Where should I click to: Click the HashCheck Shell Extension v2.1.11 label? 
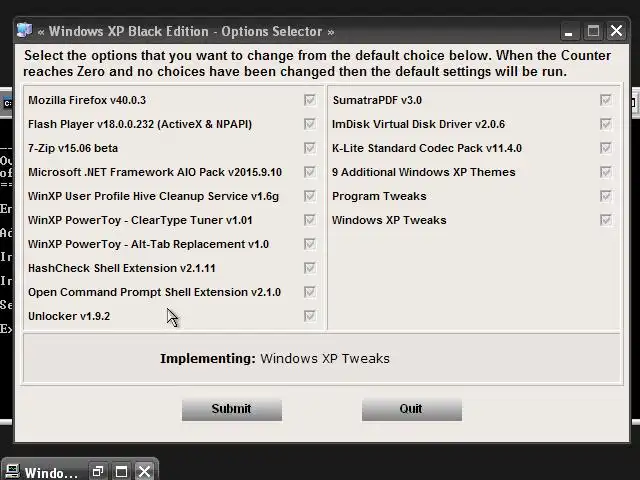coord(122,268)
